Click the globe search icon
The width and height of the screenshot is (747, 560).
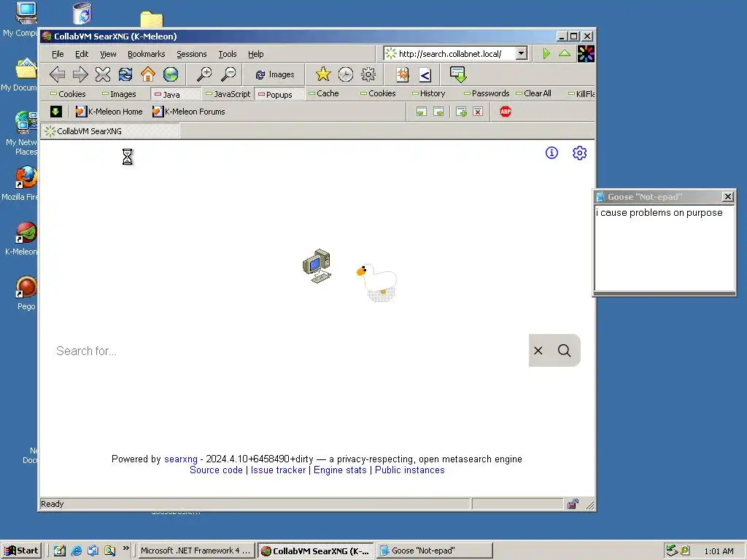point(171,74)
